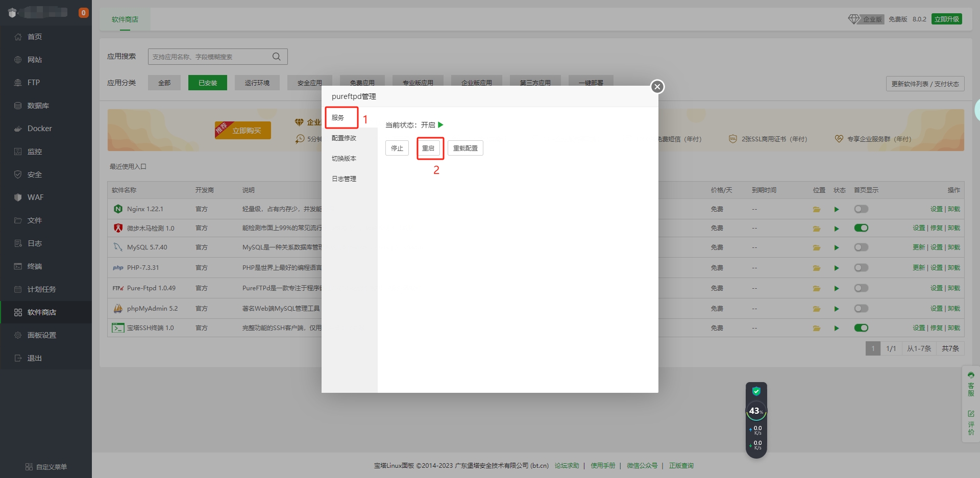Toggle homepage display for 宝塔SSH终端 1.0

click(x=861, y=328)
